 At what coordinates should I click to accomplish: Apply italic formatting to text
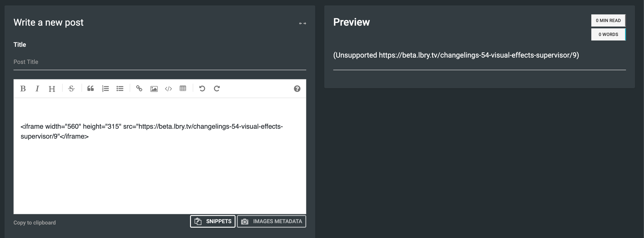click(37, 89)
